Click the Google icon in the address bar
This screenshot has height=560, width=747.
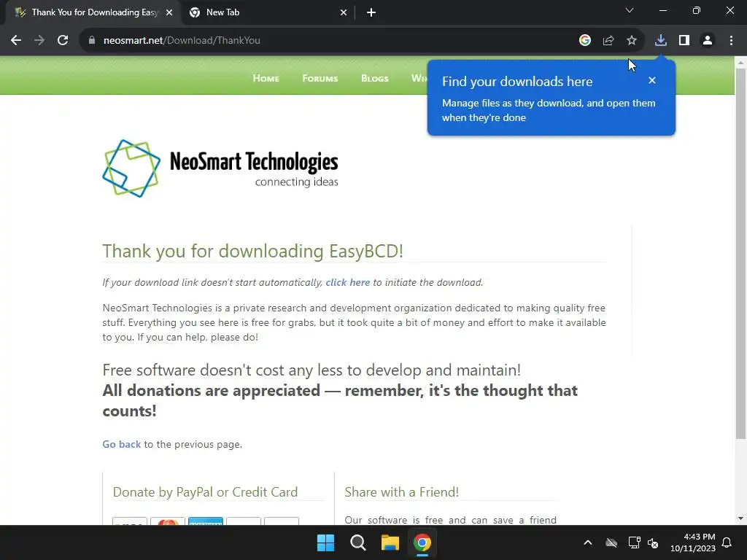pos(585,41)
